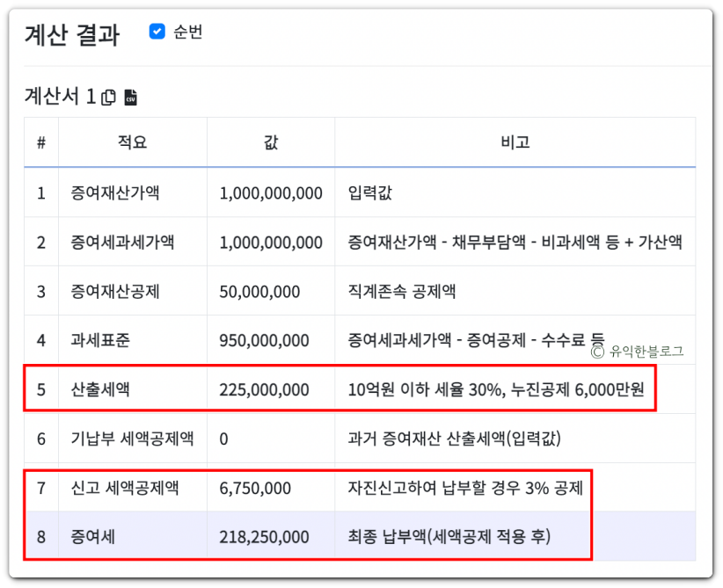This screenshot has width=723, height=588.
Task: Click the 증여재산공제 row label
Action: click(x=115, y=291)
